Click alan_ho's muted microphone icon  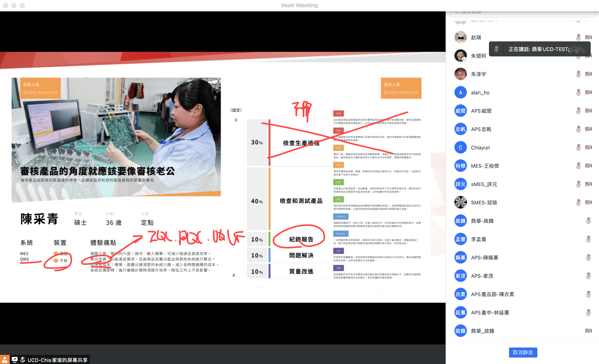[578, 92]
